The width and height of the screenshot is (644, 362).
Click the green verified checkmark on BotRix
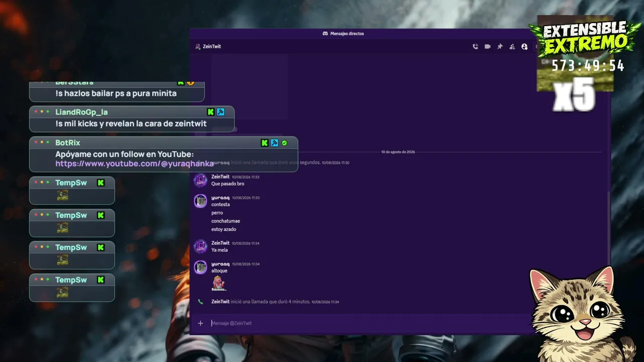284,143
